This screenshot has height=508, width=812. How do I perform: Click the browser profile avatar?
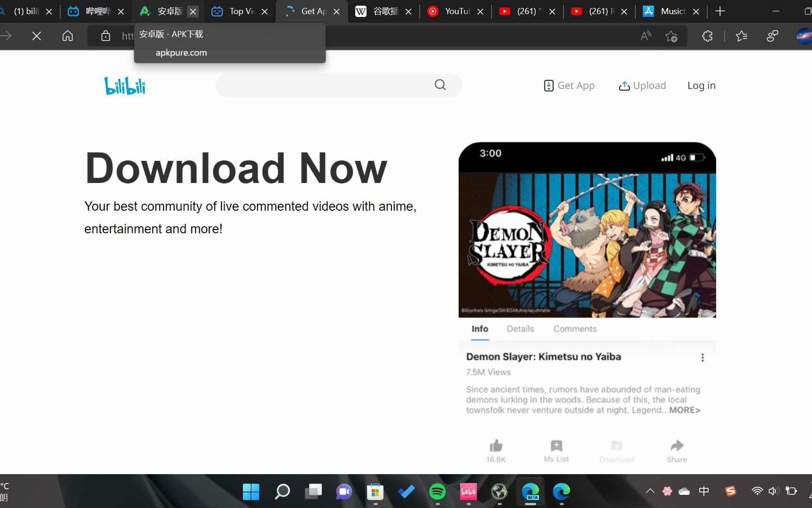(804, 36)
